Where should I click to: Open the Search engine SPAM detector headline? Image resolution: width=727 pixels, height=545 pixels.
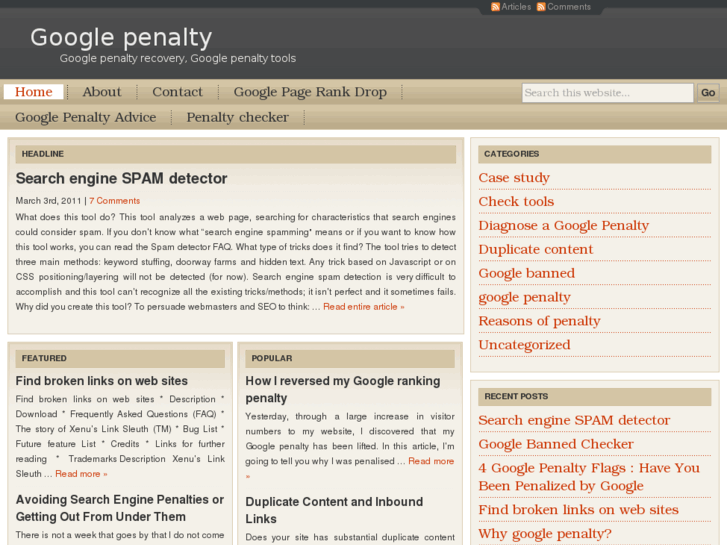121,179
